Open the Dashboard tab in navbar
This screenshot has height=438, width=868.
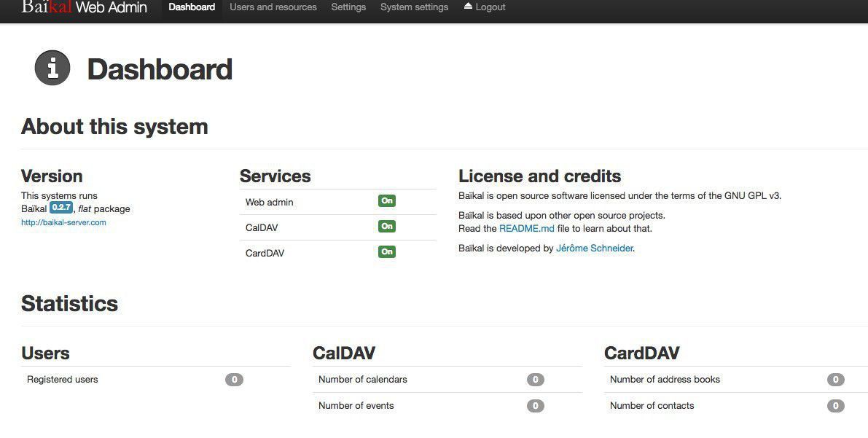coord(192,7)
